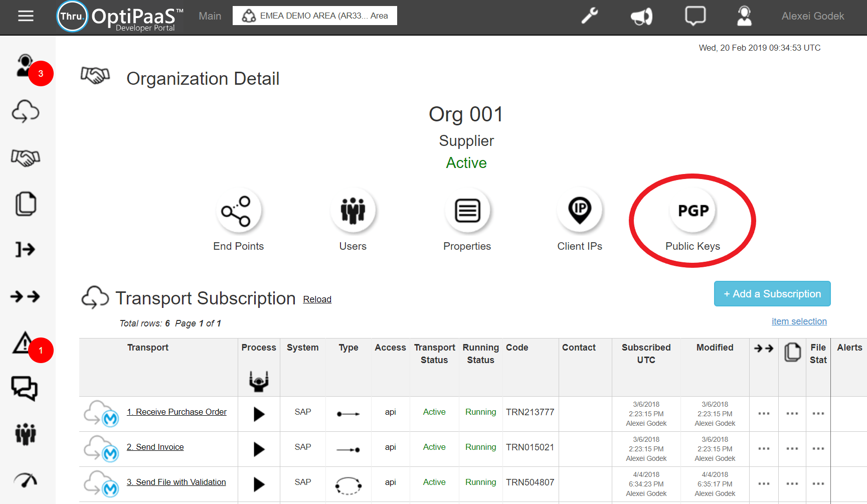
Task: Open the hamburger navigation menu
Action: click(x=25, y=16)
